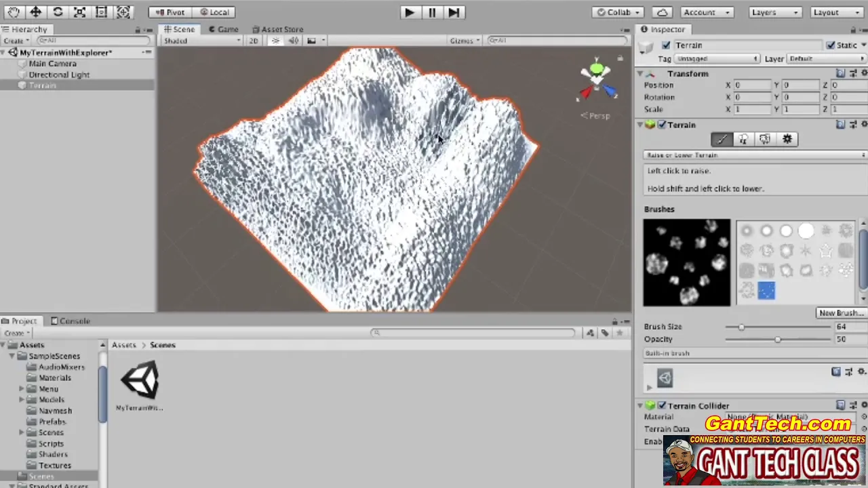Open the Asset Store tab

coord(277,29)
